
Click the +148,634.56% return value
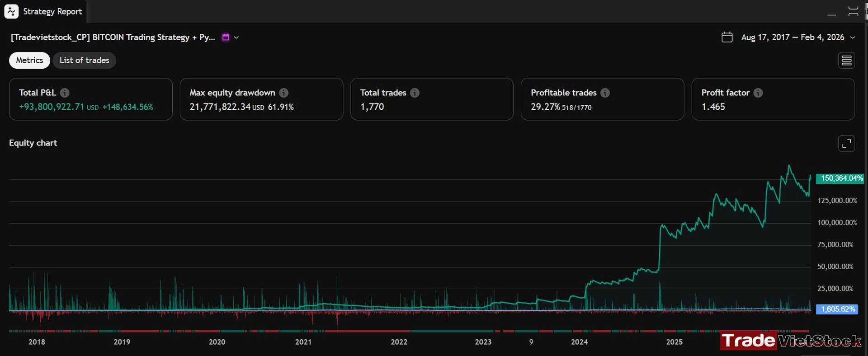pos(128,107)
